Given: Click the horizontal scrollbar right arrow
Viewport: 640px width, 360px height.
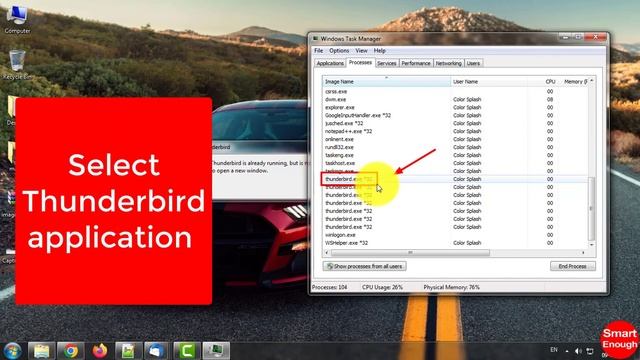Looking at the screenshot, I should pyautogui.click(x=584, y=253).
